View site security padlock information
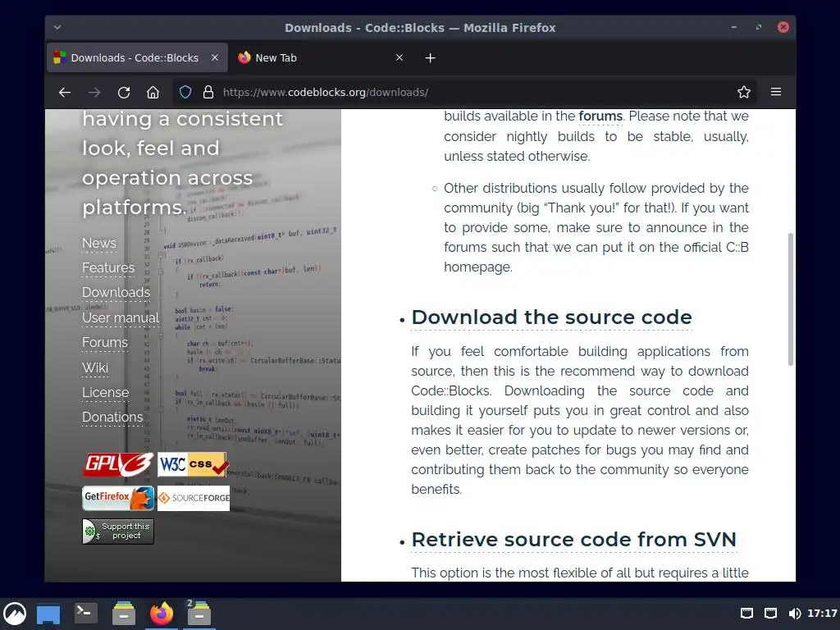 [x=208, y=92]
